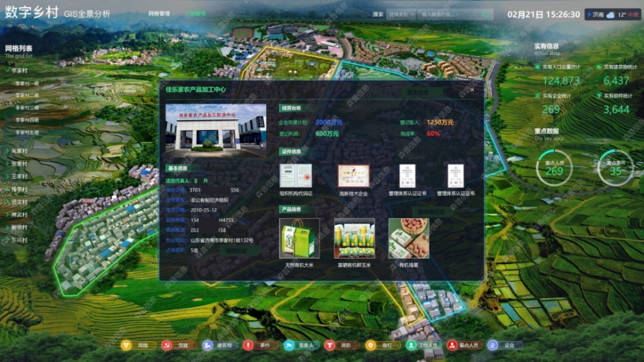Open the 天然有机大米 product image
The height and width of the screenshot is (362, 644).
pos(299,238)
